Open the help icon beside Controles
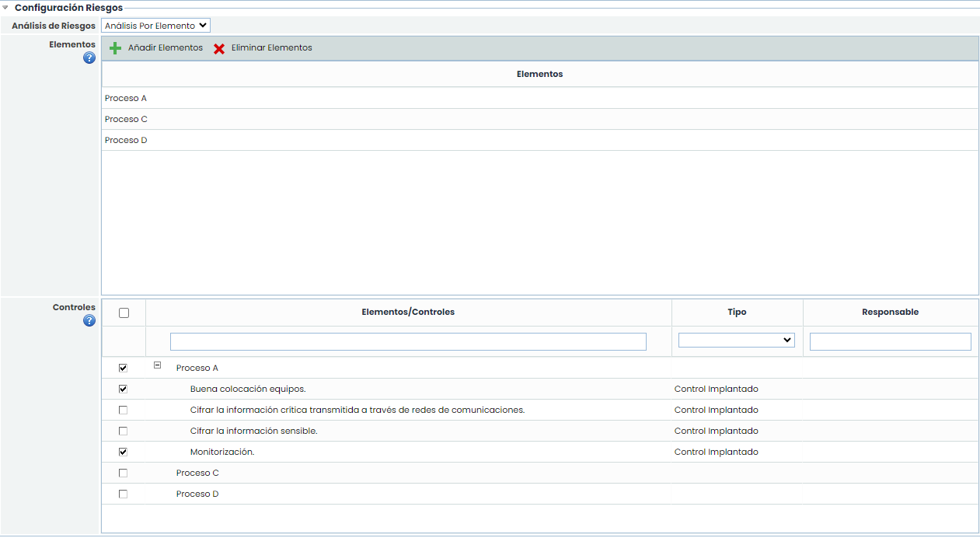The image size is (980, 538). click(89, 320)
